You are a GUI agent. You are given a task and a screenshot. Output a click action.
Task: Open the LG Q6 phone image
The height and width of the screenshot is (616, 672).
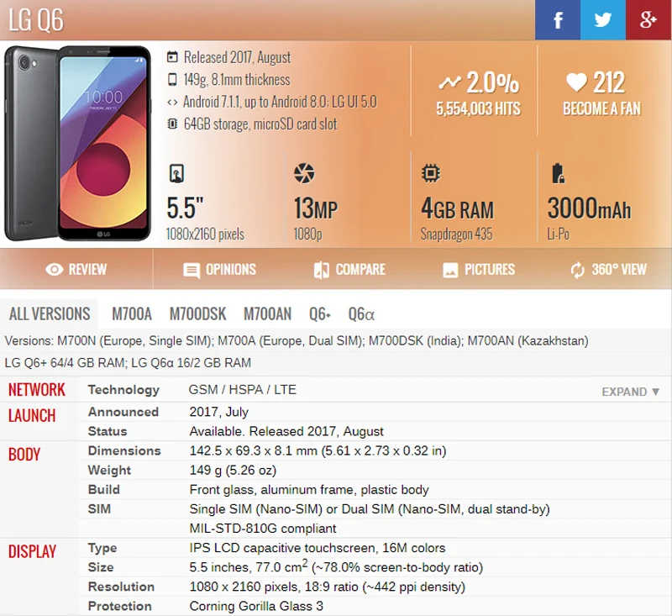click(x=77, y=143)
